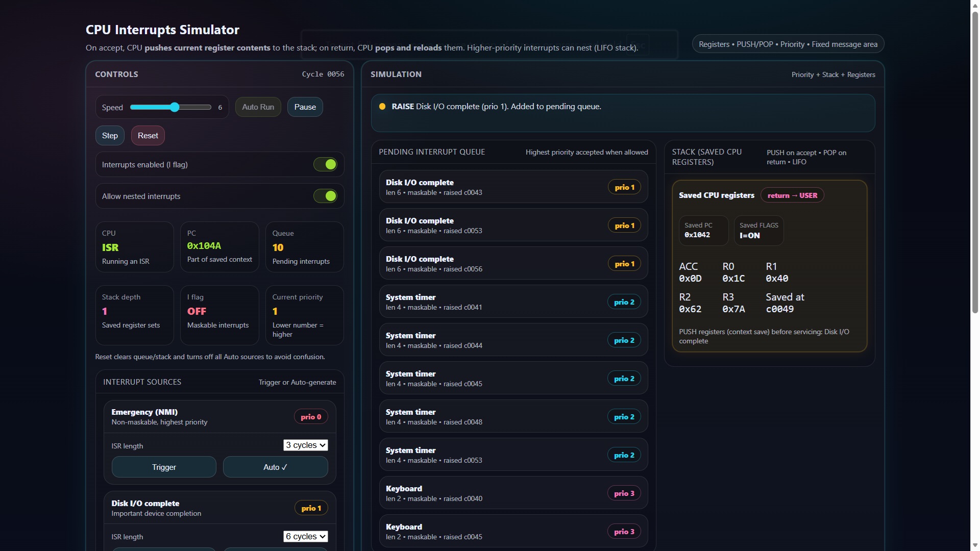Disable Allow nested interrupts switch

click(325, 196)
